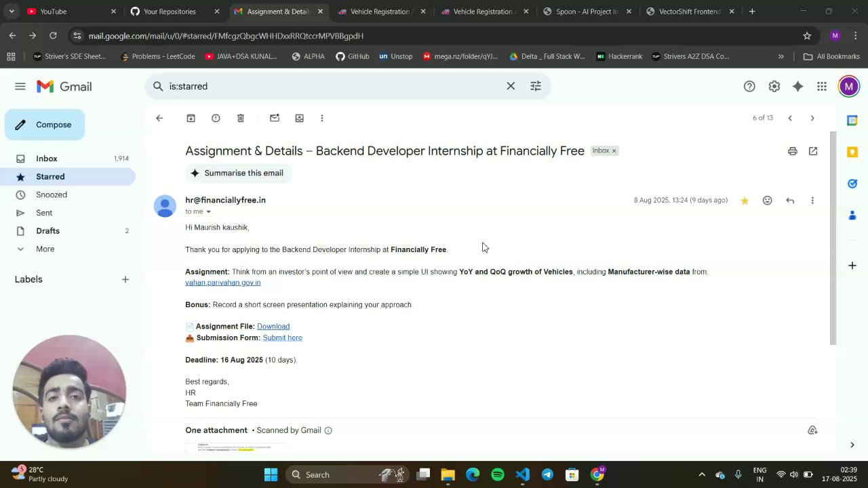Open the Chrome tab search dropdown

[12, 12]
